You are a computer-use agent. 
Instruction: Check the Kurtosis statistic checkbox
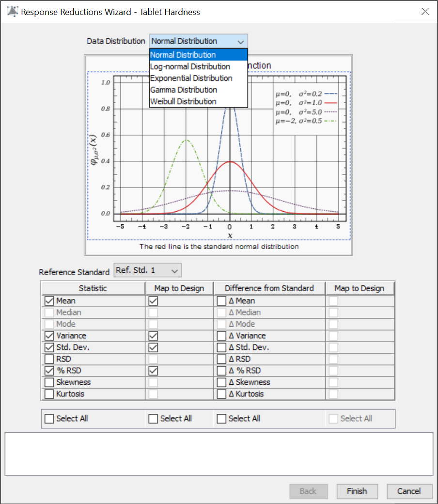click(x=49, y=394)
